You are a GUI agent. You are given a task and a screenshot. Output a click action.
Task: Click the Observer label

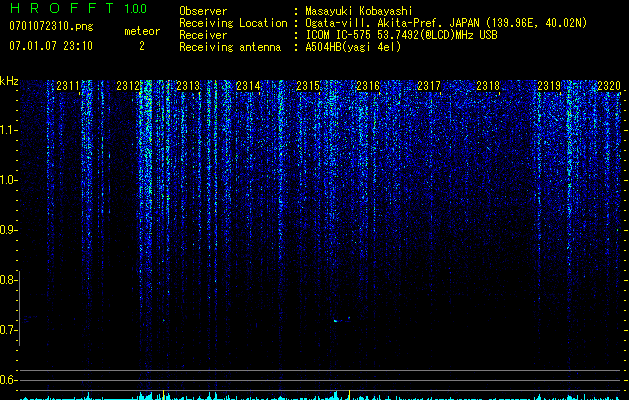point(203,11)
